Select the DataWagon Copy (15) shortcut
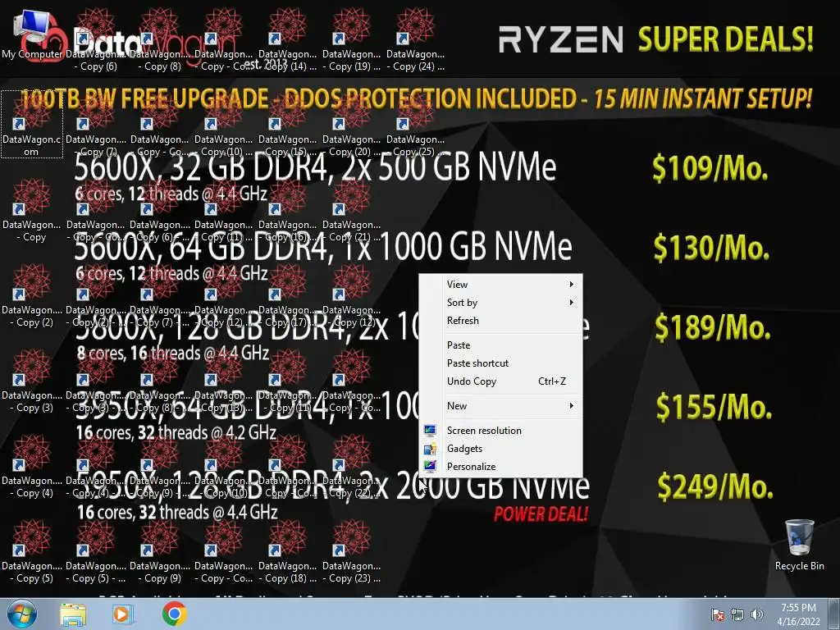 click(287, 125)
